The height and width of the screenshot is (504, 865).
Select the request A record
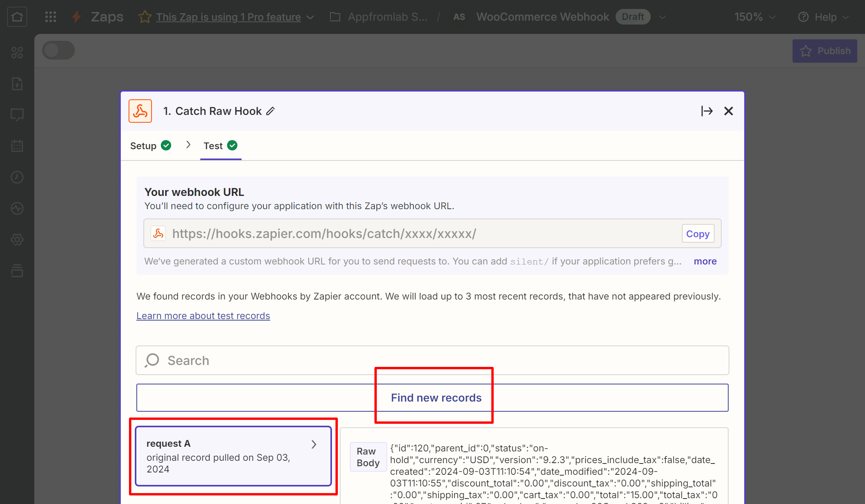point(233,456)
